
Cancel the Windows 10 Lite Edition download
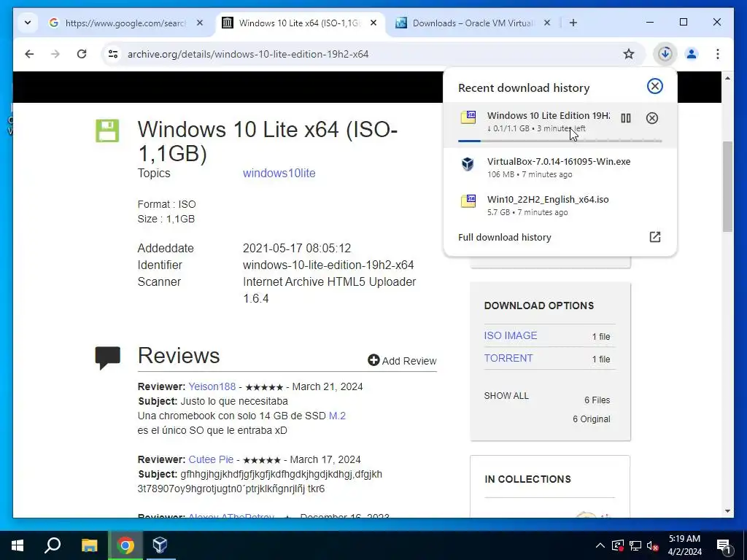tap(652, 118)
